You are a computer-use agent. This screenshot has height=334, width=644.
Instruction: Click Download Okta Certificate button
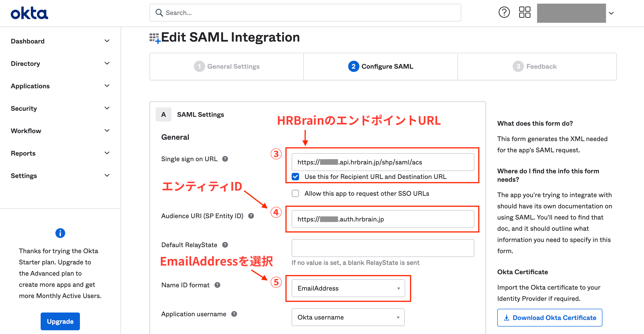[x=550, y=317]
